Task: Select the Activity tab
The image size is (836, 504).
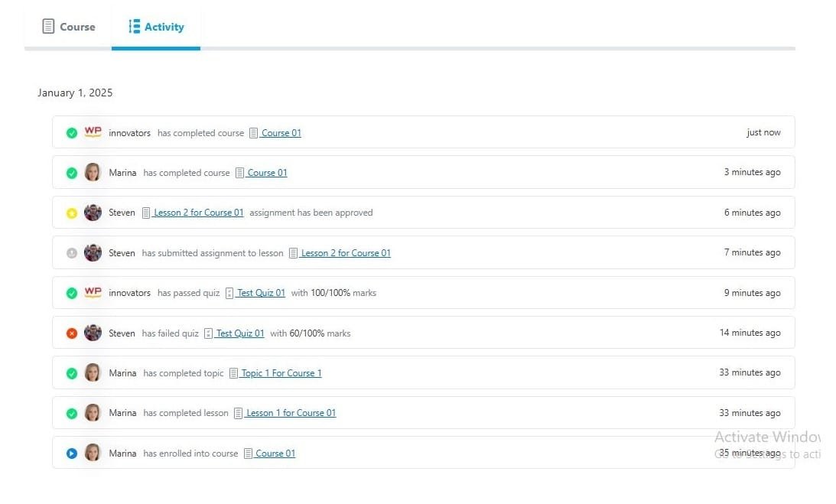Action: click(x=156, y=27)
